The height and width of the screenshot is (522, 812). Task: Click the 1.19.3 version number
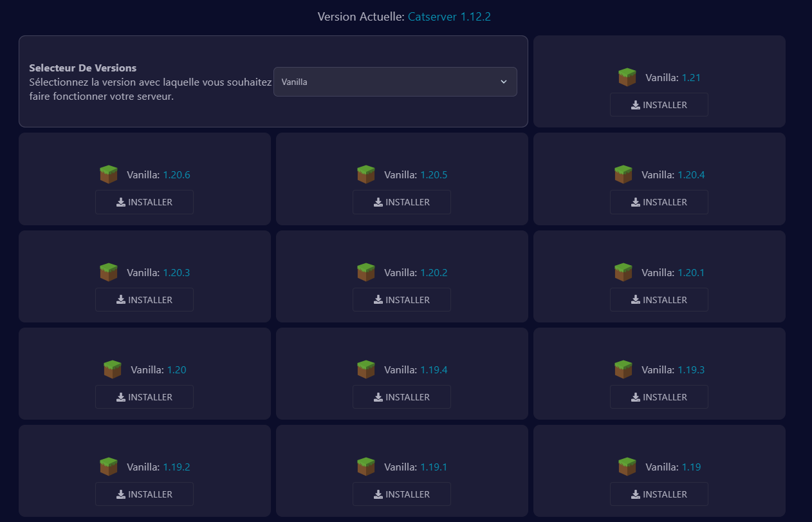[691, 370]
